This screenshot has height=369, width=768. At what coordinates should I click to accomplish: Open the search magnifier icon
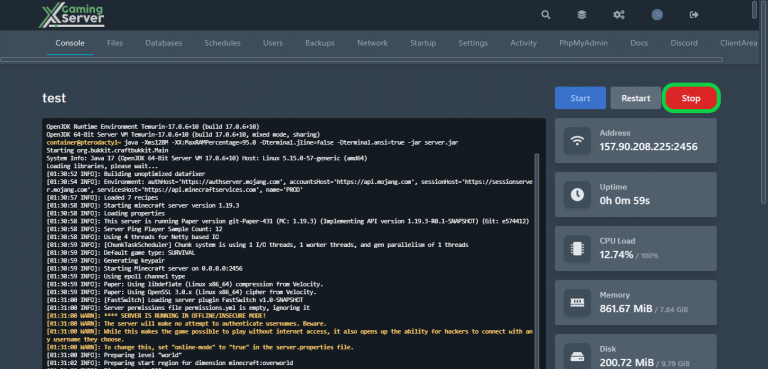(x=546, y=15)
